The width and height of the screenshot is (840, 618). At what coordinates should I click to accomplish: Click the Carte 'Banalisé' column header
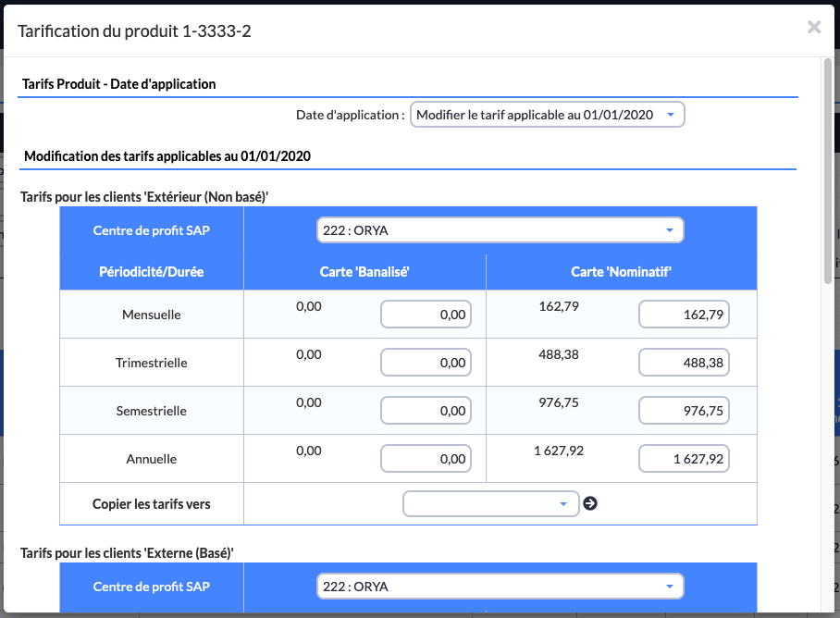click(x=364, y=272)
